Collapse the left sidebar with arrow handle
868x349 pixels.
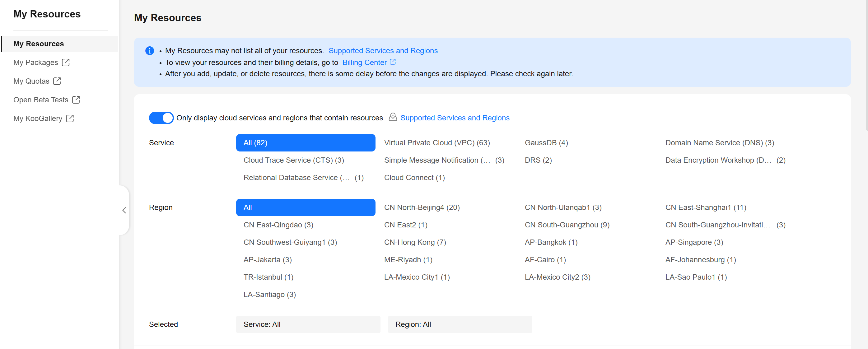coord(124,210)
